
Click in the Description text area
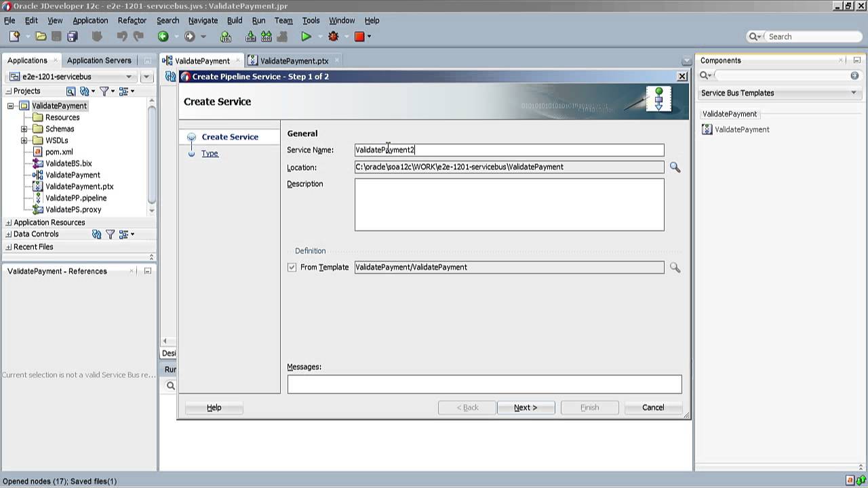point(509,205)
